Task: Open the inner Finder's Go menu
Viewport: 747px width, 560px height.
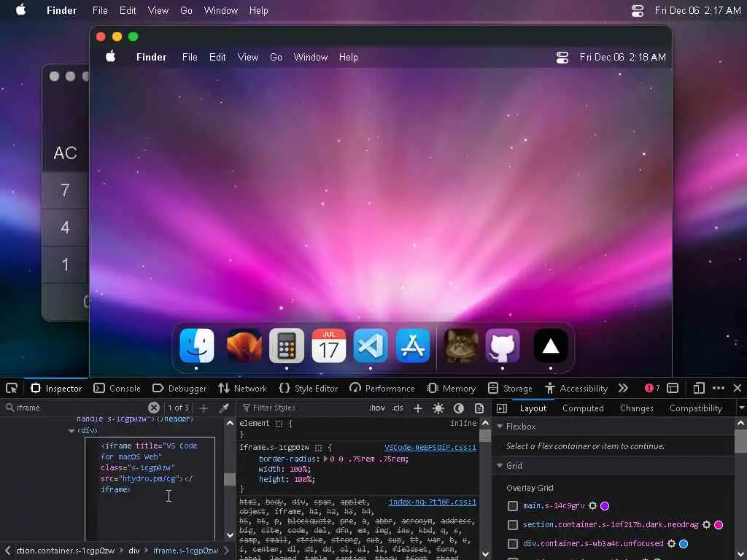Action: 276,57
